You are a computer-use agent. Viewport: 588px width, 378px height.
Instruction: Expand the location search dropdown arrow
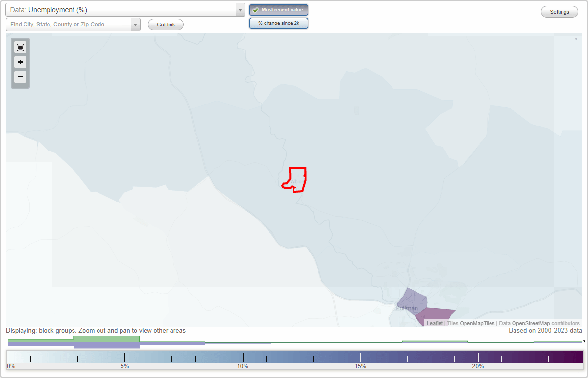coord(135,25)
